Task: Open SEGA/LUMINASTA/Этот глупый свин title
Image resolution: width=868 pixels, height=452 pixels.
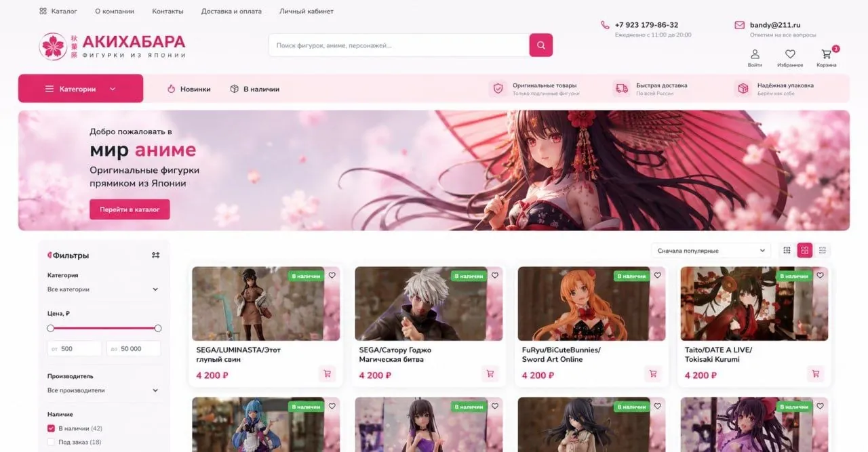Action: 238,354
